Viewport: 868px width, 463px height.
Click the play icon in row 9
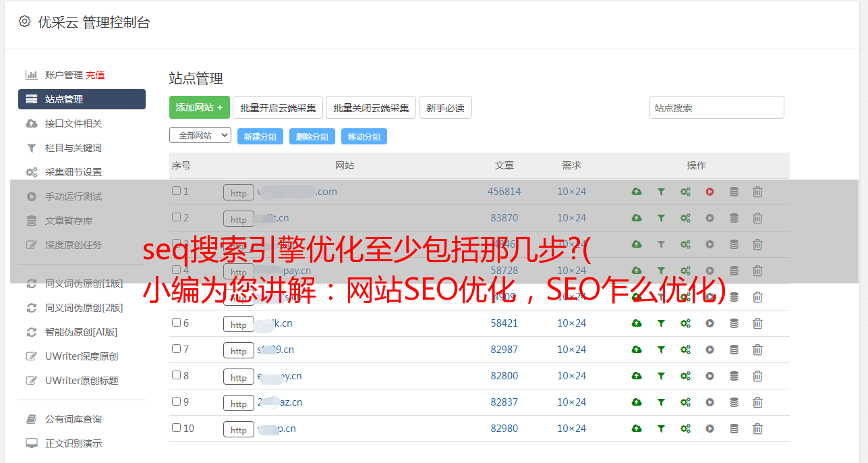(710, 402)
